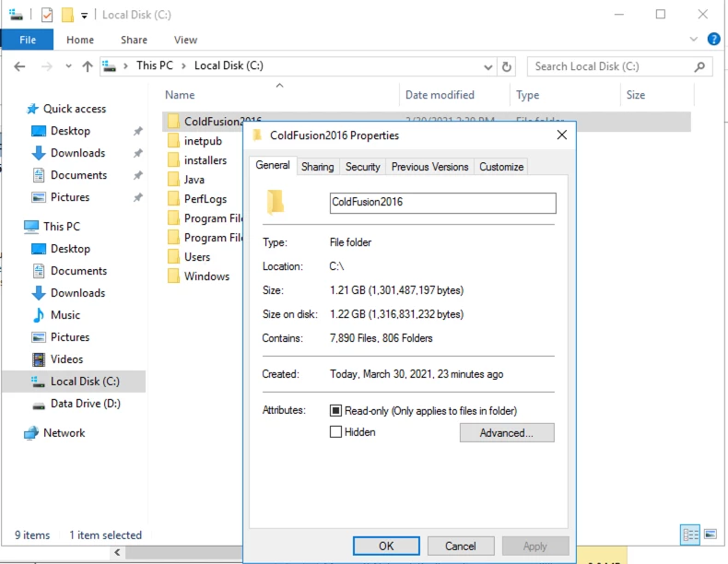Open the Share ribbon tab
728x564 pixels.
point(134,40)
